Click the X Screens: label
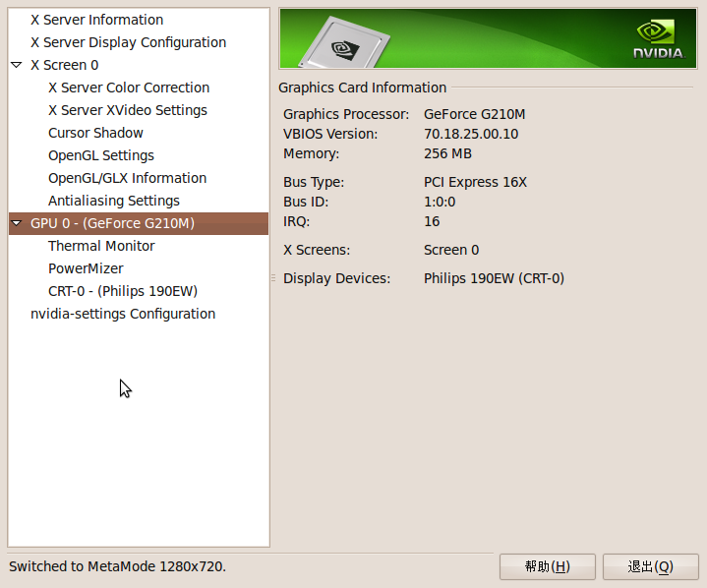Viewport: 707px width, 588px height. coord(317,250)
